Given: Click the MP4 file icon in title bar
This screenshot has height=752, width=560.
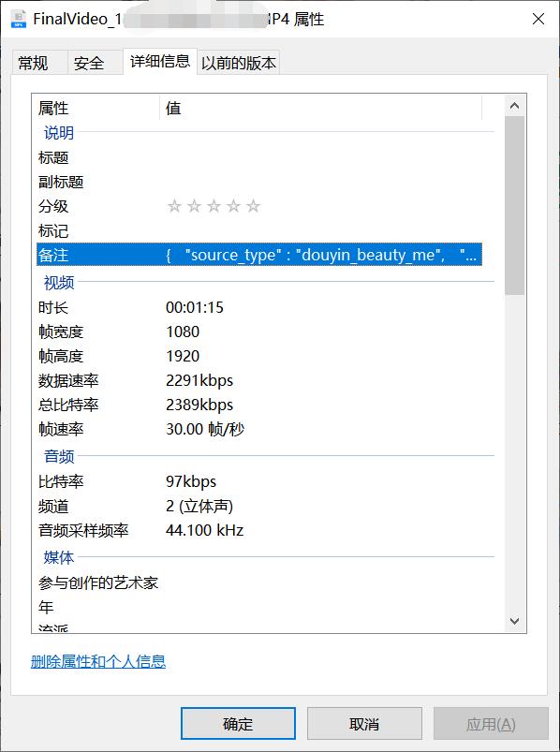Looking at the screenshot, I should tap(19, 19).
